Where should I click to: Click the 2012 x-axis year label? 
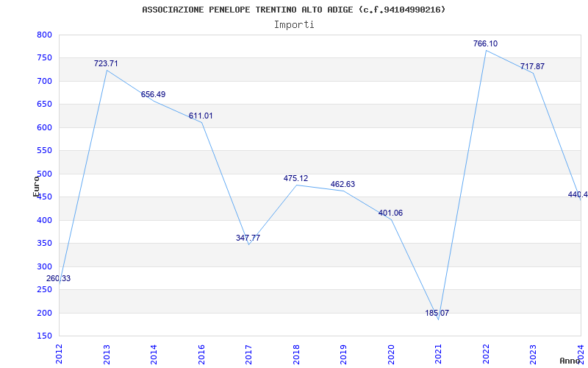59,354
